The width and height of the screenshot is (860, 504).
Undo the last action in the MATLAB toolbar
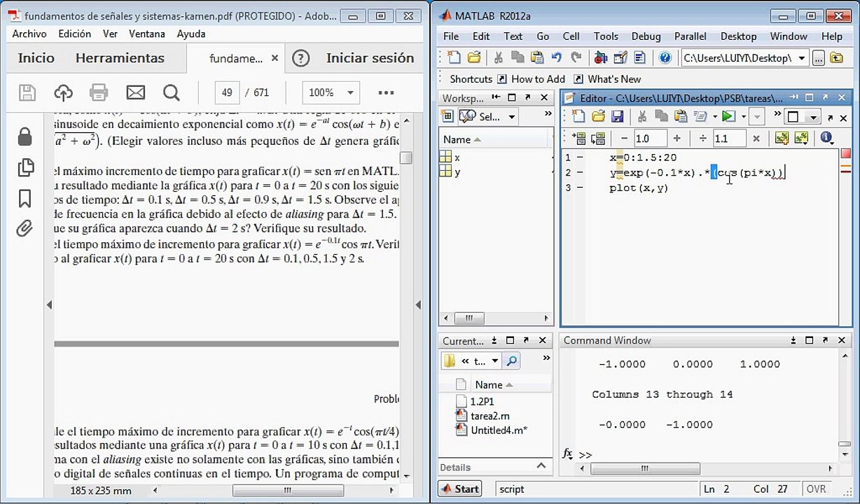(x=557, y=58)
